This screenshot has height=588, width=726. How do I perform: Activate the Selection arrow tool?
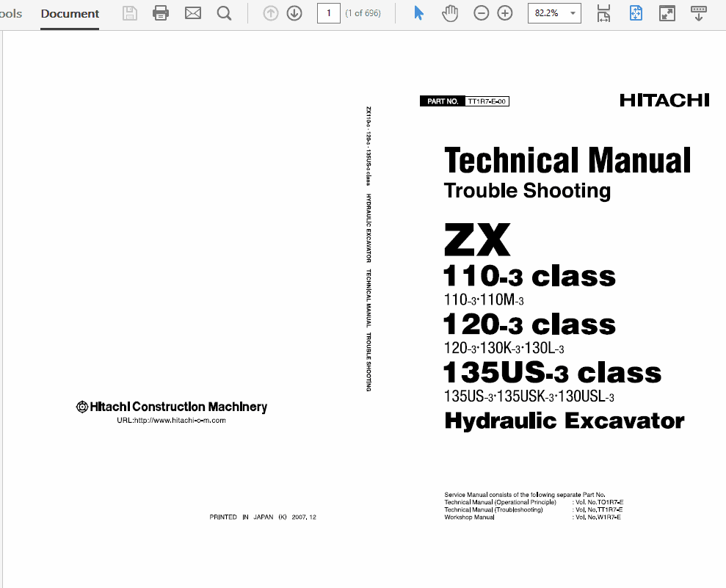418,13
